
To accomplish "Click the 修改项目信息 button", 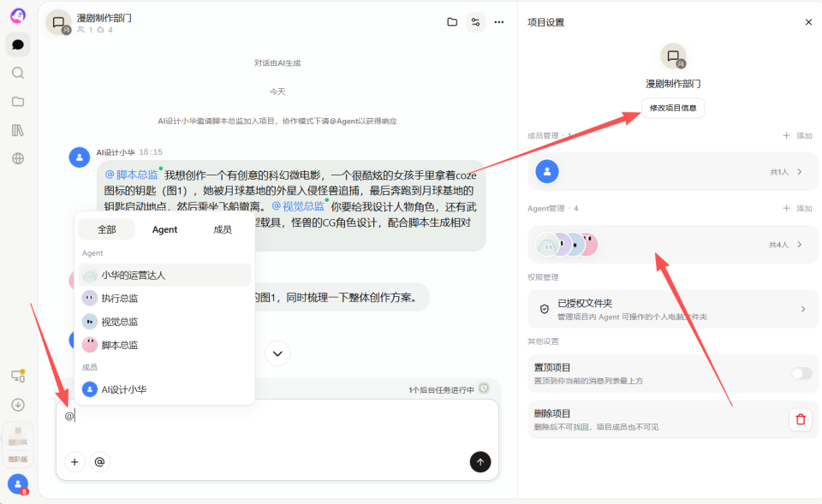I will point(673,108).
